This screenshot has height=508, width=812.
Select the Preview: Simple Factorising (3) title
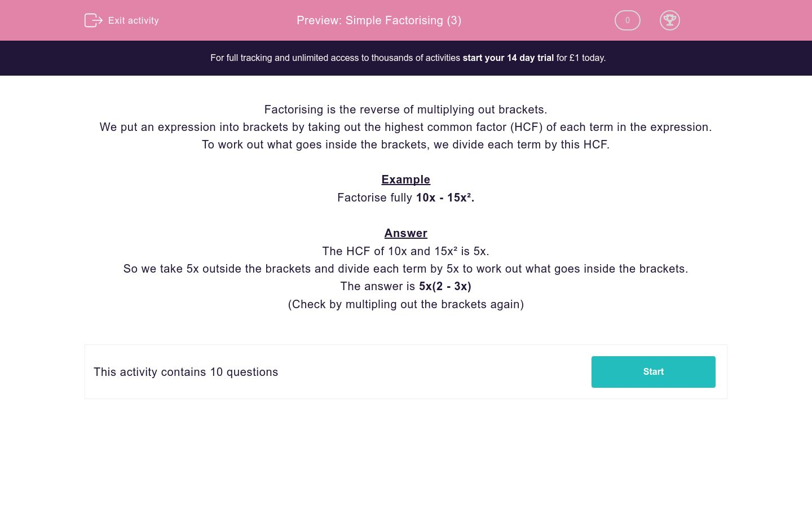[379, 20]
